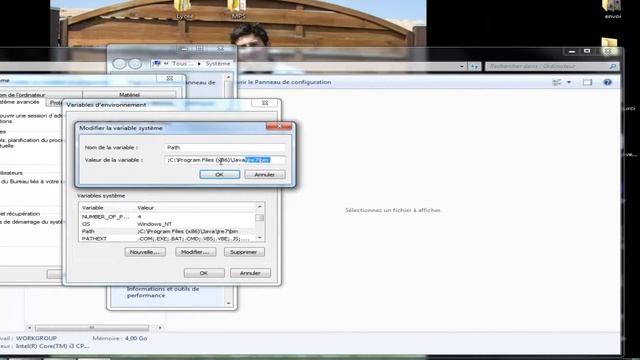Toggle the preview pane icon in Explorer

coord(587,82)
